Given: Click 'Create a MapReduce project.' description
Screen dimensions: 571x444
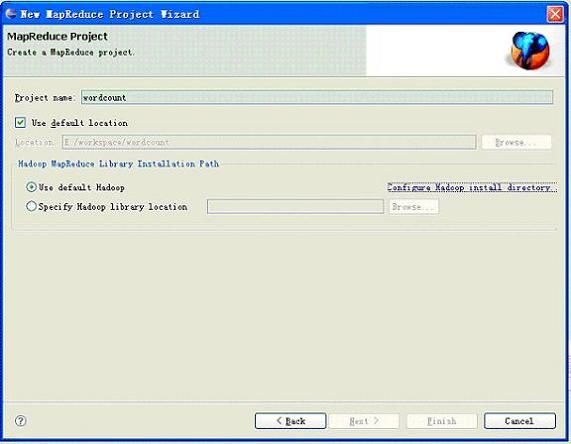Looking at the screenshot, I should point(71,52).
